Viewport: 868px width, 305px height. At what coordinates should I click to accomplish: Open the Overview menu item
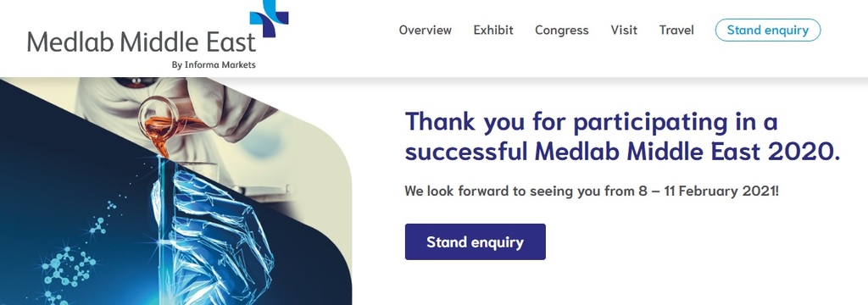[426, 30]
